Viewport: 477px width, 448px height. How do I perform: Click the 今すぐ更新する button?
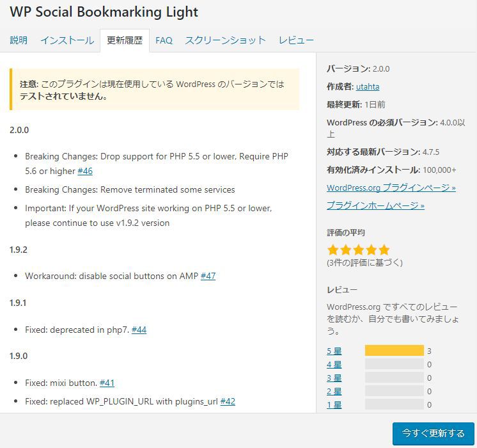433,433
